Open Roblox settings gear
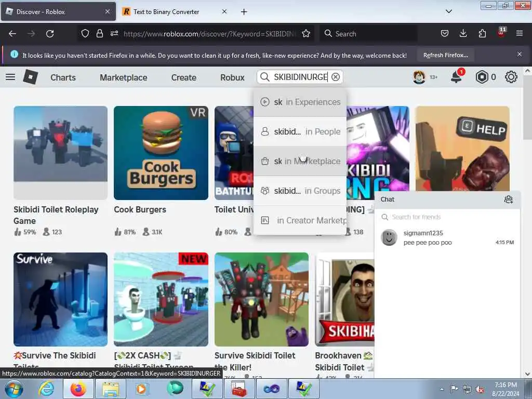The width and height of the screenshot is (532, 399). [x=511, y=77]
